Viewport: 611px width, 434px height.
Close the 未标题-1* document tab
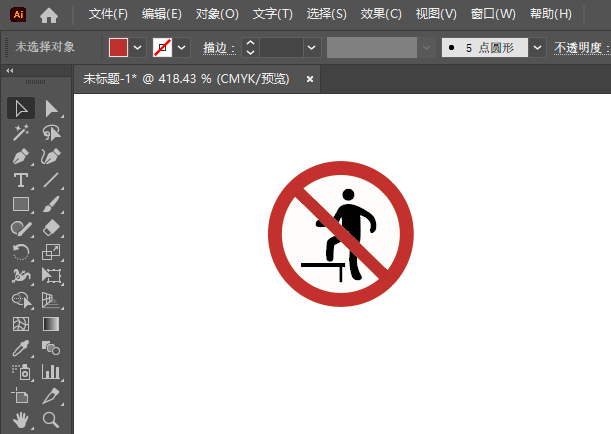(x=310, y=79)
